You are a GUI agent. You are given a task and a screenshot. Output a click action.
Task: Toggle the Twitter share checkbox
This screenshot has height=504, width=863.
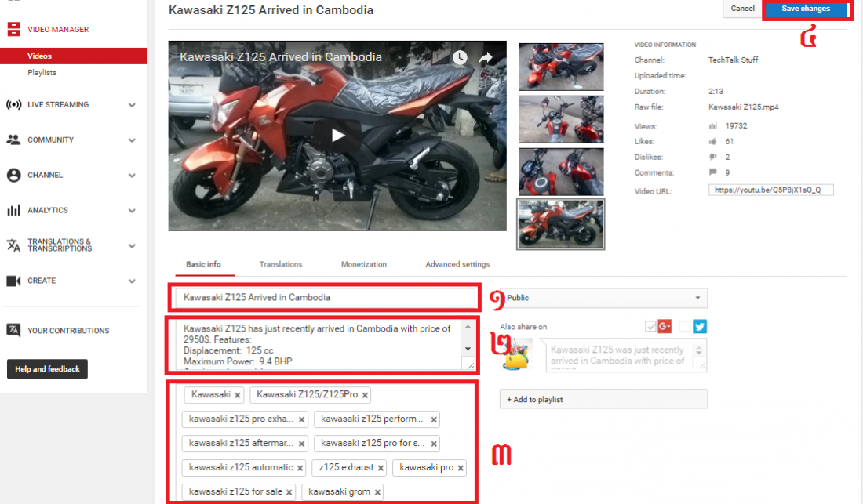pos(684,327)
